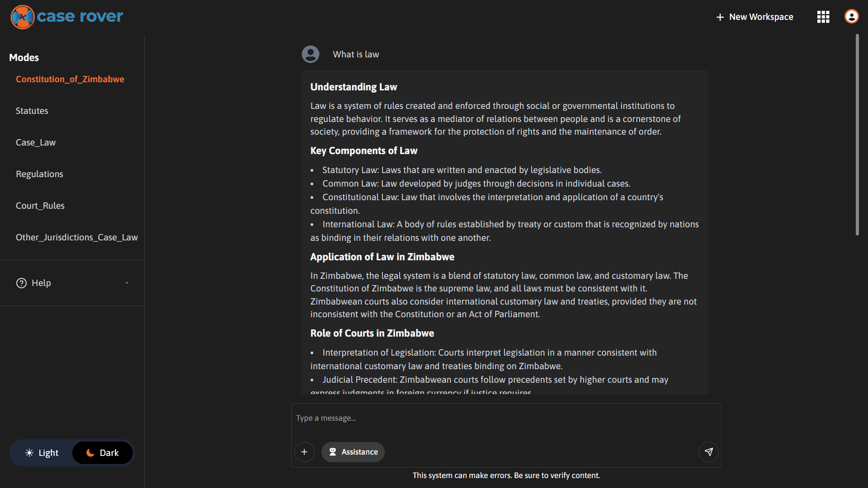Select the Statutes mode
Viewport: 868px width, 488px height.
click(x=32, y=111)
